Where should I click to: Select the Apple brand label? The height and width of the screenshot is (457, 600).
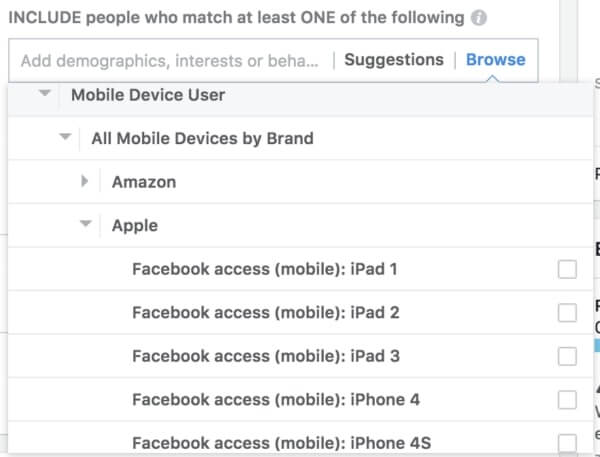tap(135, 226)
